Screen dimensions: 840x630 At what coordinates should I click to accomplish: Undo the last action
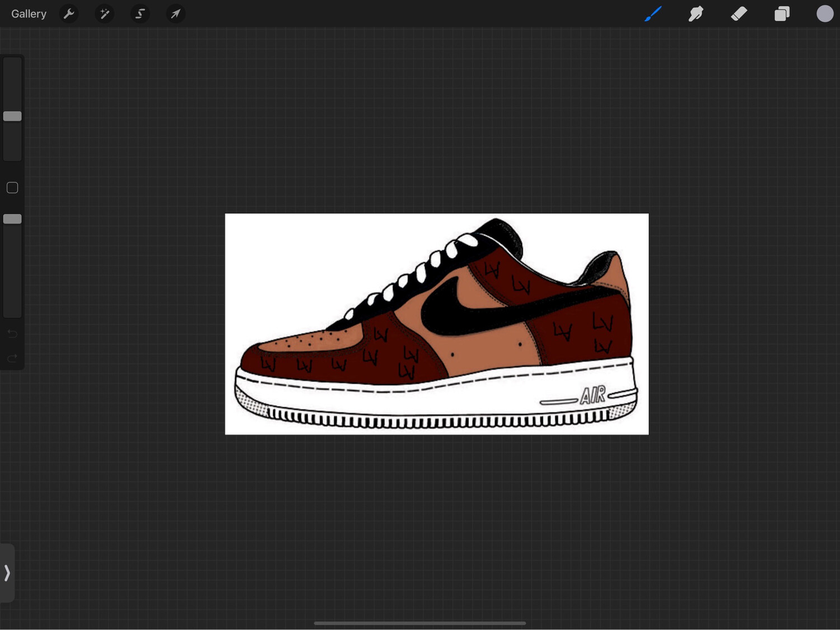tap(12, 334)
